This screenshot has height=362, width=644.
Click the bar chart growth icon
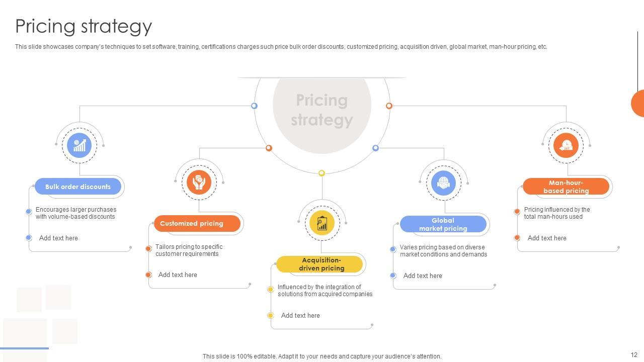tap(79, 145)
